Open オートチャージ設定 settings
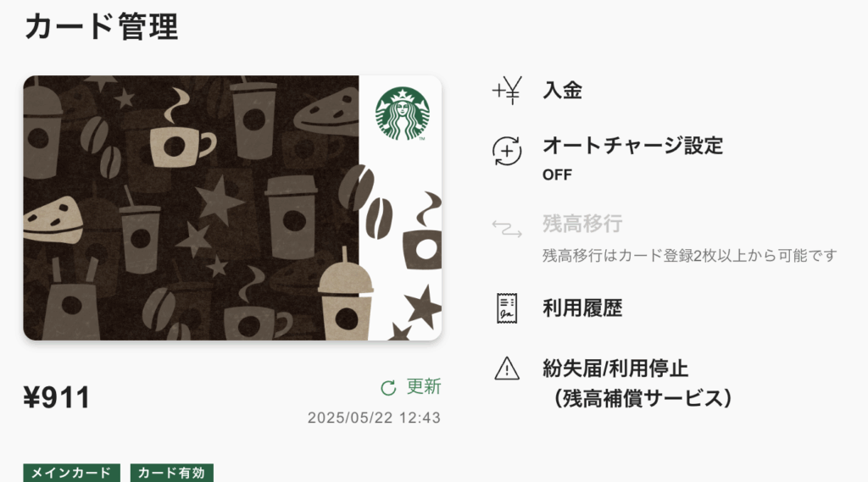Image resolution: width=868 pixels, height=482 pixels. click(x=632, y=146)
